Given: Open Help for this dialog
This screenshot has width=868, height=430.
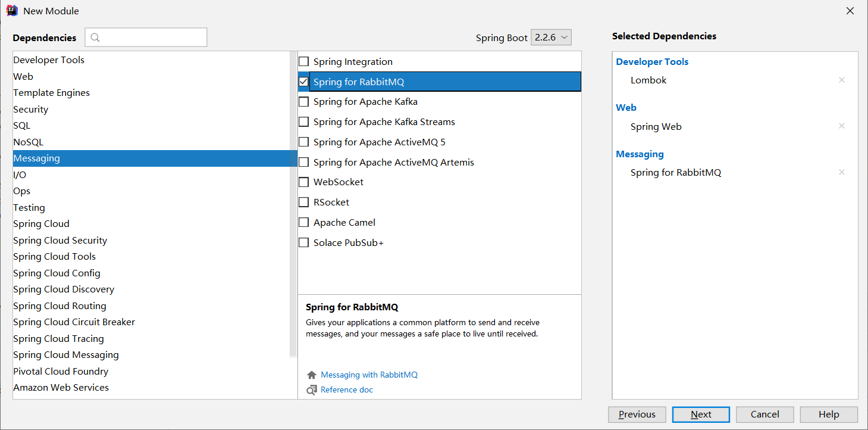Looking at the screenshot, I should (x=829, y=415).
